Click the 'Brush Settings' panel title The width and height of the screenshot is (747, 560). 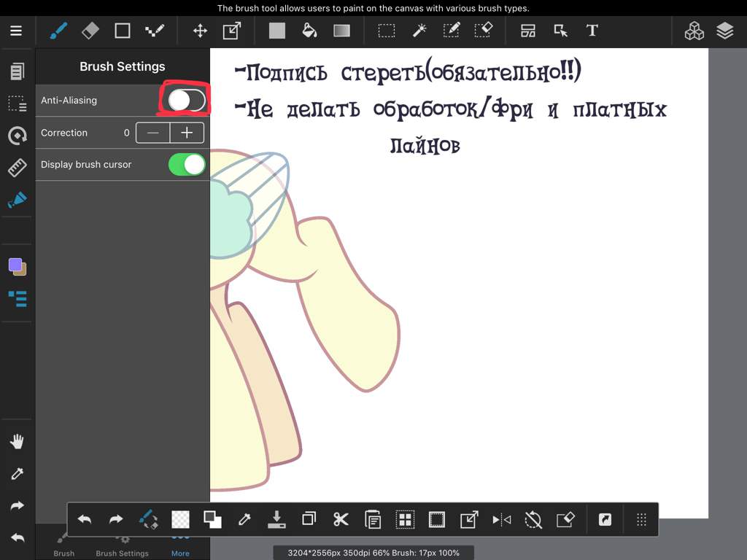point(123,66)
